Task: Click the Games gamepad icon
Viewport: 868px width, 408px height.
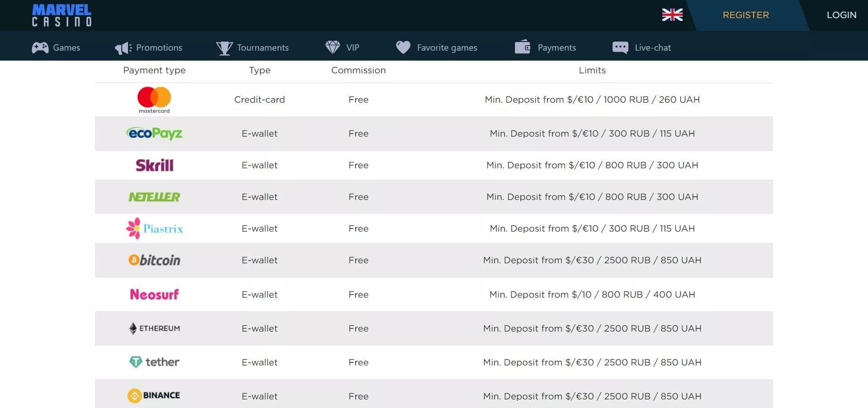Action: (x=40, y=47)
